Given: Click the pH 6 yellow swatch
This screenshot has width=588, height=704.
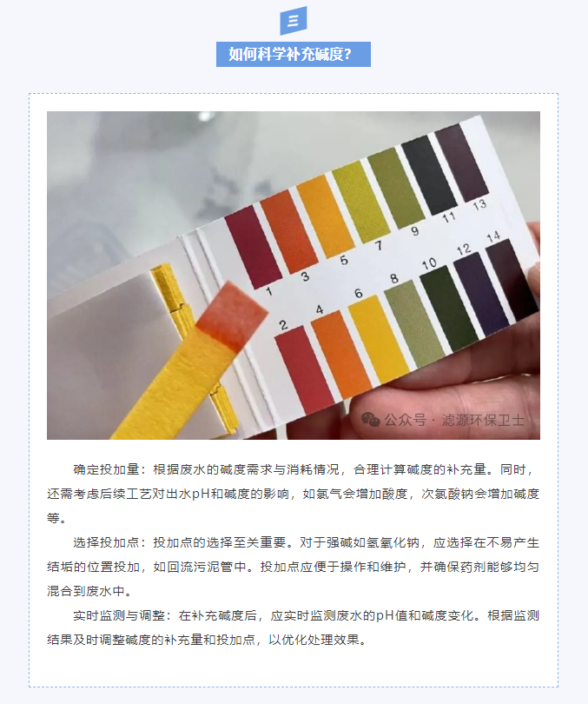Looking at the screenshot, I should (379, 340).
